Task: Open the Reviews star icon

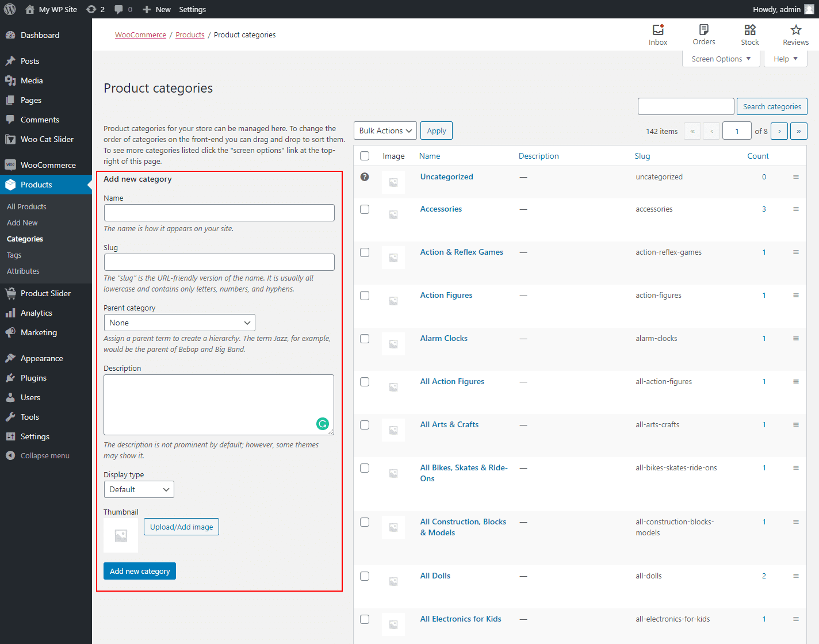Action: click(795, 30)
